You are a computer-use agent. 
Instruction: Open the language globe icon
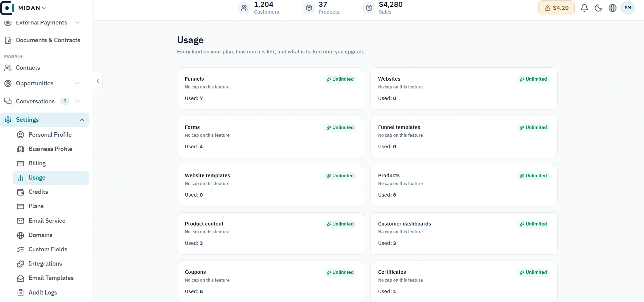click(612, 8)
